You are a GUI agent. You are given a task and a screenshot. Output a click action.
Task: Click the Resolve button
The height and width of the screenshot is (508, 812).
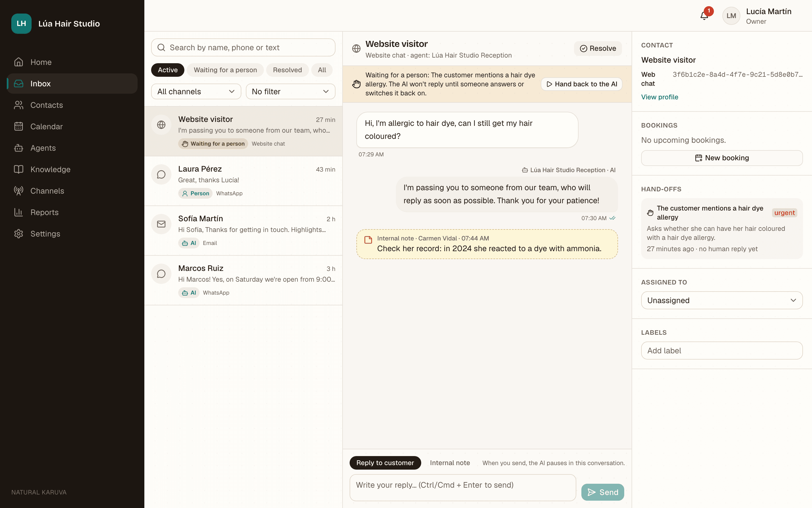click(598, 48)
